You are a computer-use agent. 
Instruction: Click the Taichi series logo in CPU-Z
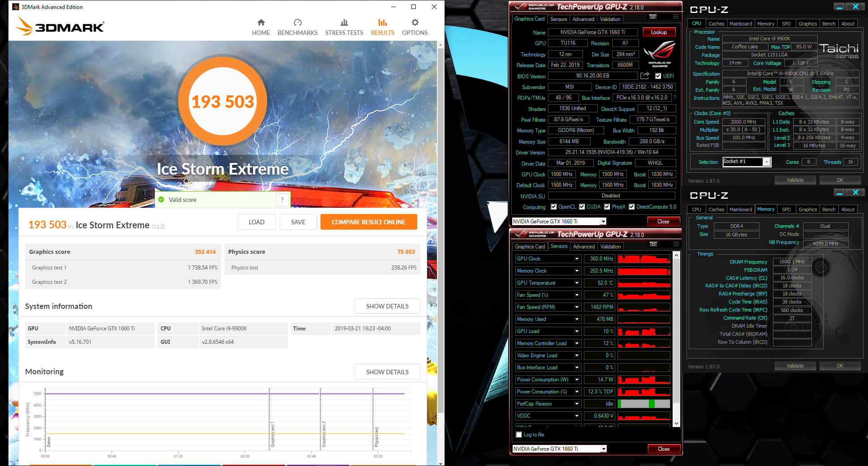(839, 51)
